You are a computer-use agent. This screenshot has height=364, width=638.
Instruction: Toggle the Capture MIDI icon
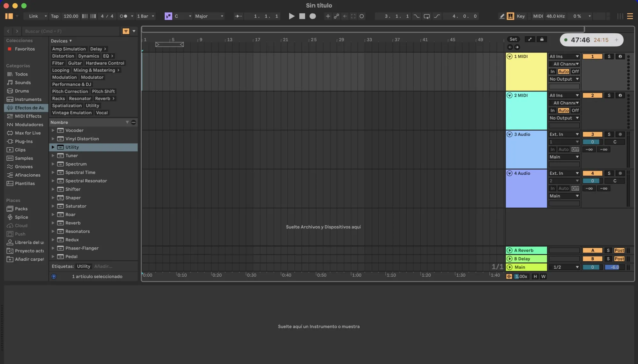click(353, 16)
